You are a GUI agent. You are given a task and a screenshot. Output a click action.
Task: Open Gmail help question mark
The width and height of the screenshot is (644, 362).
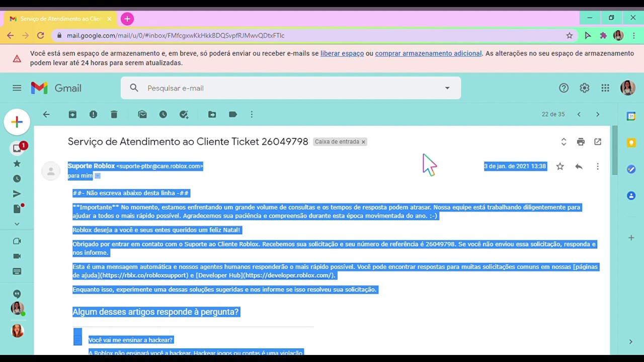pyautogui.click(x=563, y=88)
